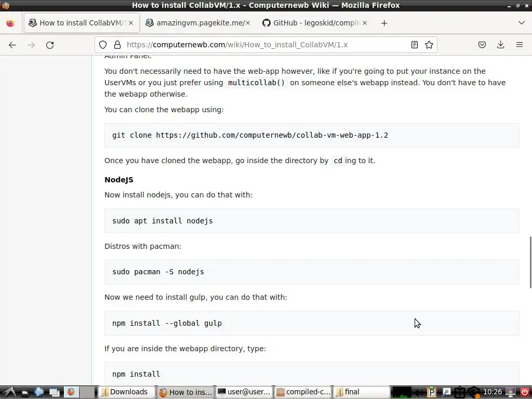Bookmark this page with the star
This screenshot has height=399, width=532.
click(x=429, y=45)
